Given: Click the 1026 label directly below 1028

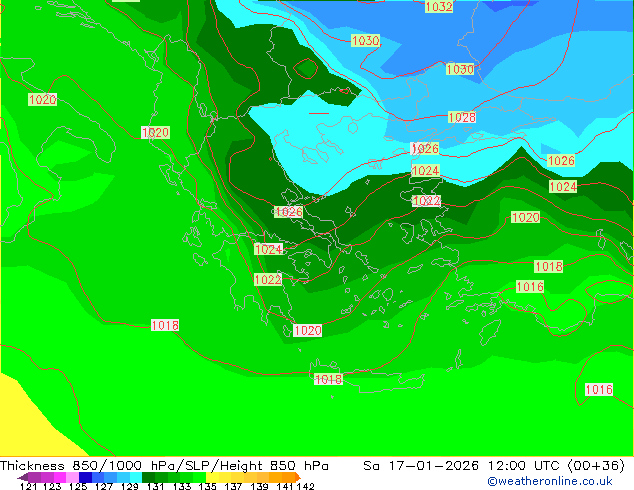Looking at the screenshot, I should coord(424,148).
